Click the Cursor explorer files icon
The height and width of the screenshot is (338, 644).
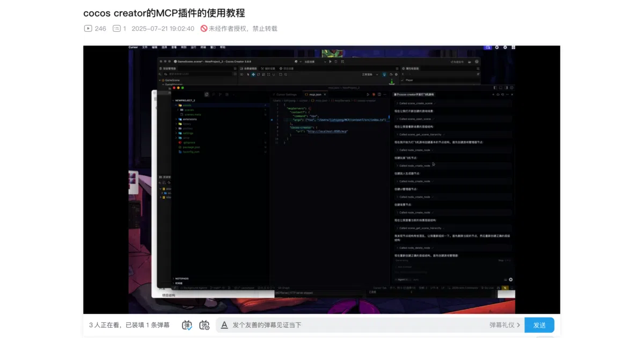coord(207,94)
